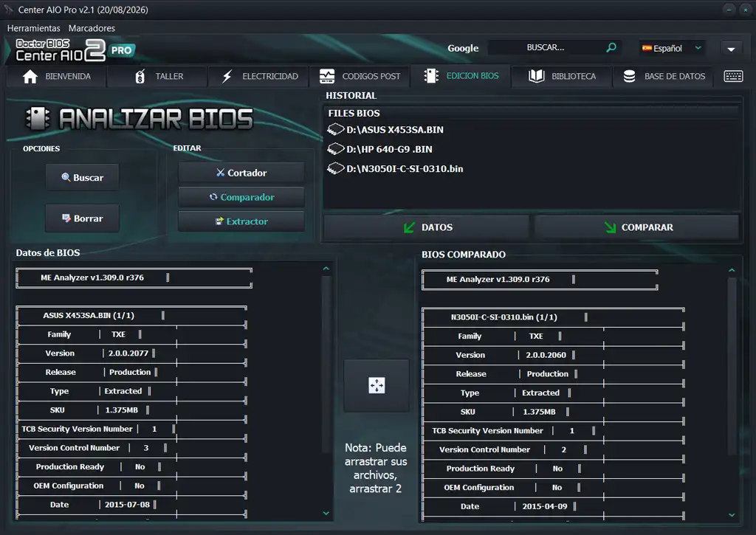Click the drag-and-drop target icon
Screen dimensions: 756x535
tap(377, 386)
